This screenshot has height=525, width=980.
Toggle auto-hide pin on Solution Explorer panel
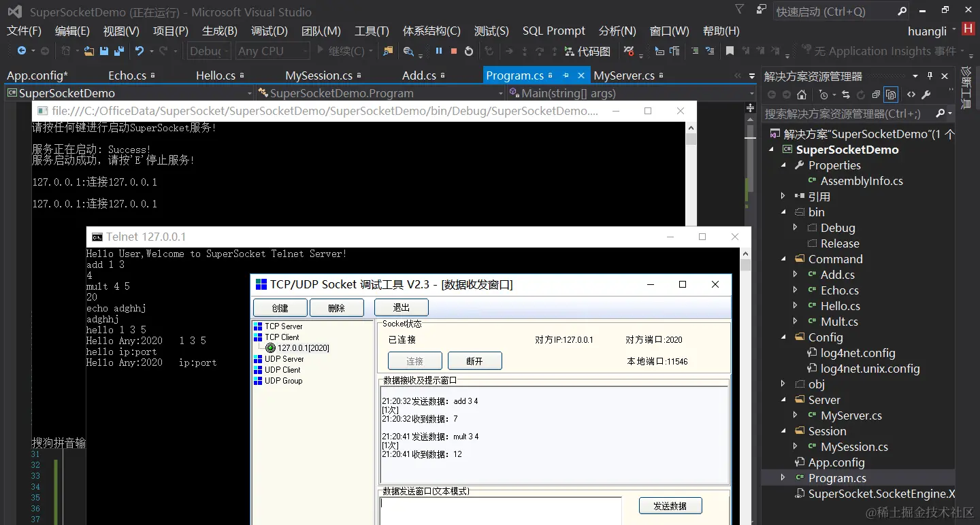click(930, 75)
